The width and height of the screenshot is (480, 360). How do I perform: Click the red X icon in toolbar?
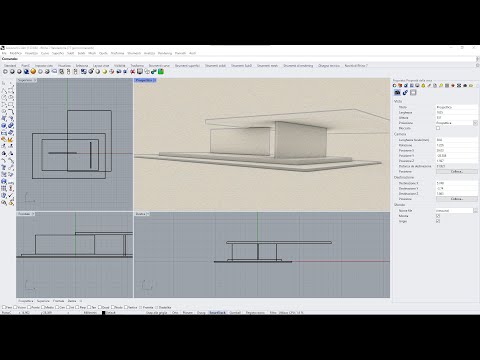coord(133,71)
